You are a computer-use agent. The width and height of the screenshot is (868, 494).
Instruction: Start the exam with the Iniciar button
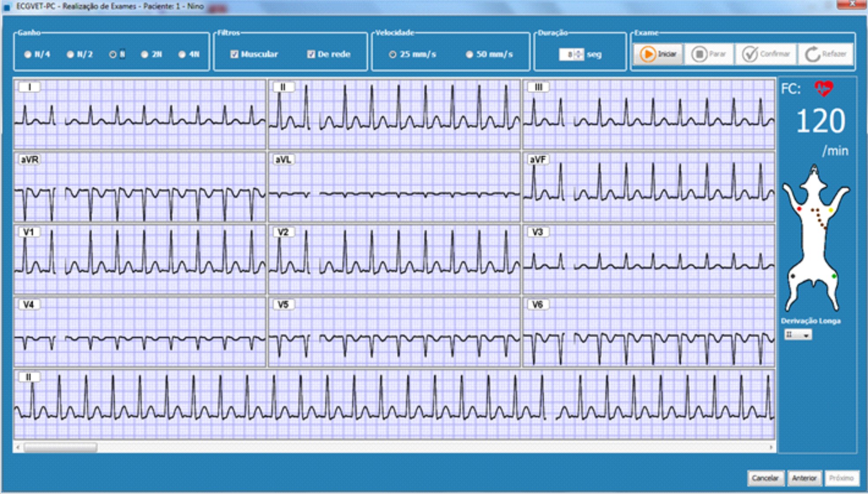(658, 54)
